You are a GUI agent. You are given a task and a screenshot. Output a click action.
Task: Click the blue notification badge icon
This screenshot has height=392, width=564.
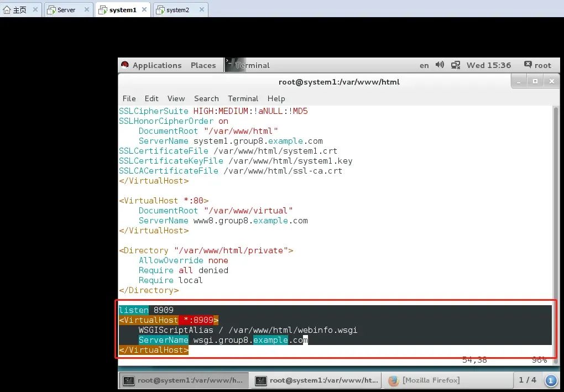point(551,380)
